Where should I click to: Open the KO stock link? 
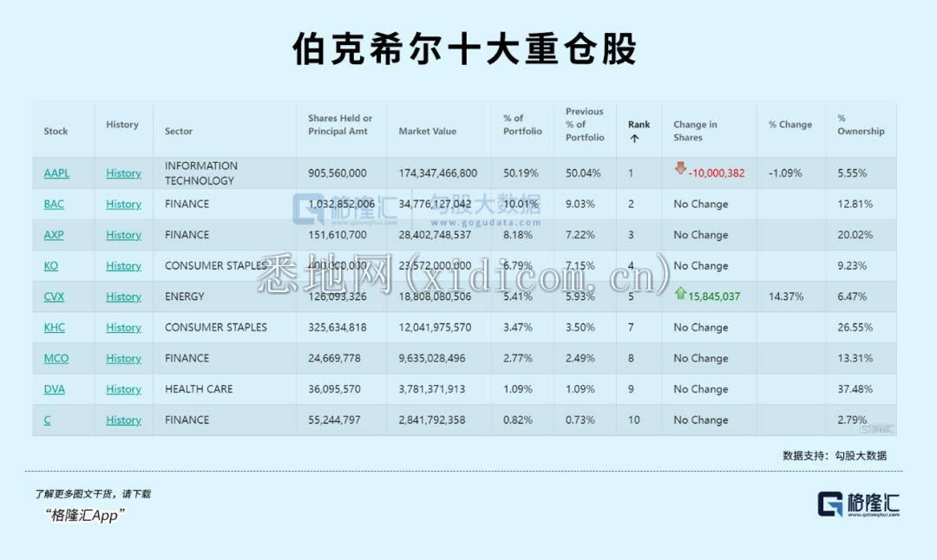[51, 265]
